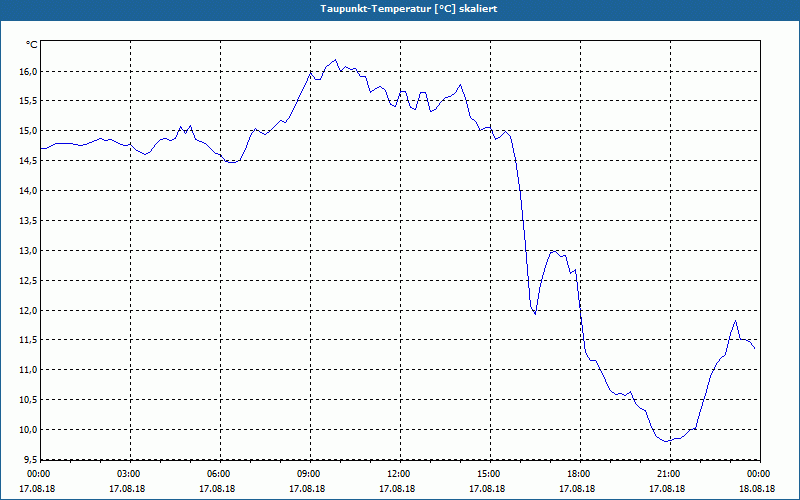
Task: Click the 03:00 time label
Action: pos(131,474)
